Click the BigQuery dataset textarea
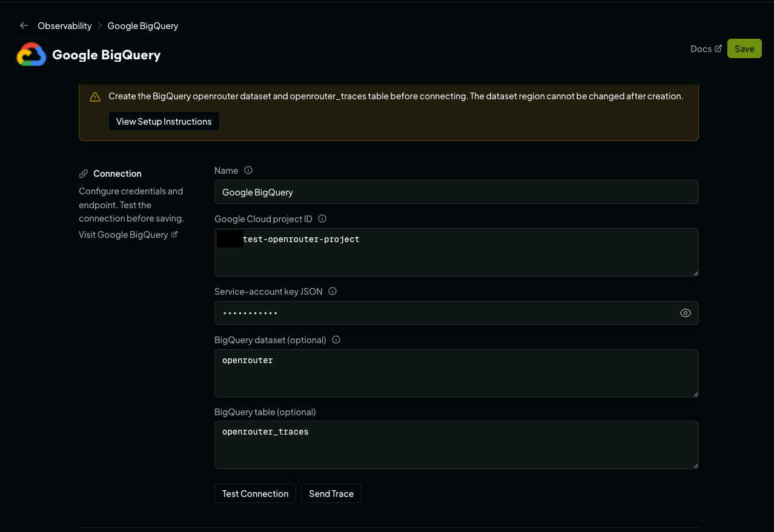Viewport: 774px width, 532px height. pos(457,373)
